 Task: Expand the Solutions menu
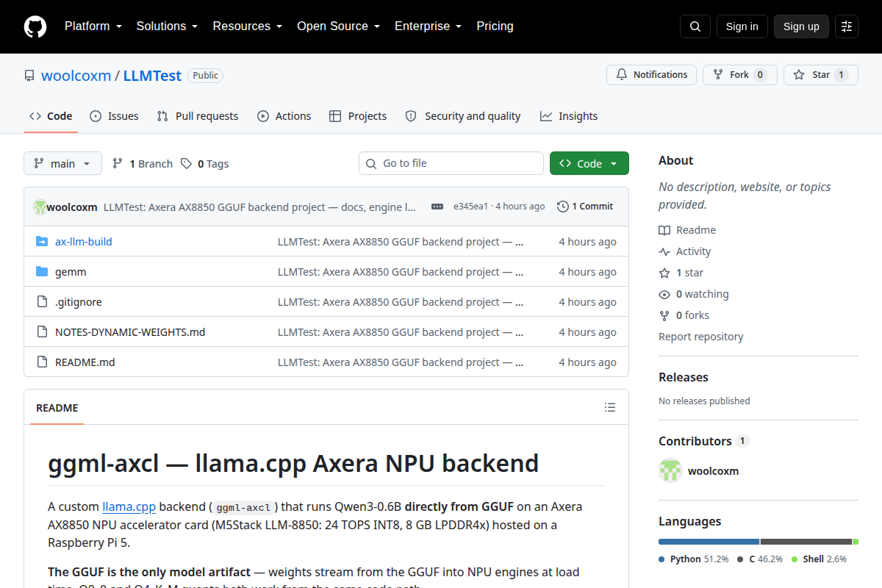click(167, 26)
